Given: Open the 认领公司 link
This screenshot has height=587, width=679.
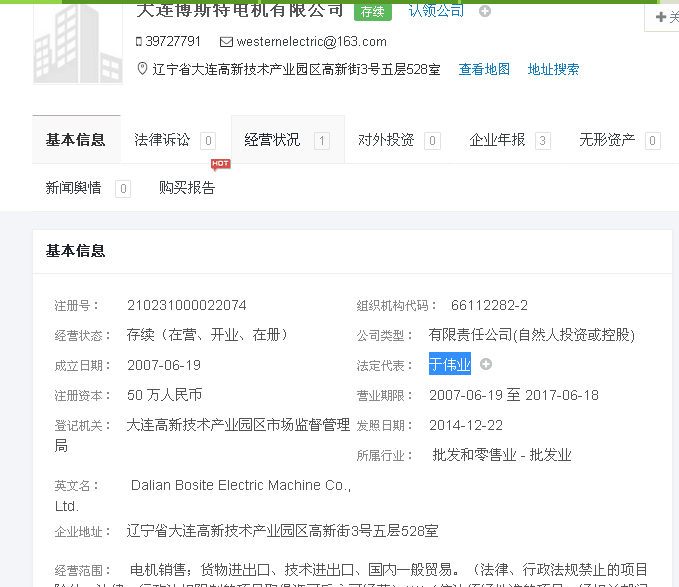Looking at the screenshot, I should [x=436, y=11].
